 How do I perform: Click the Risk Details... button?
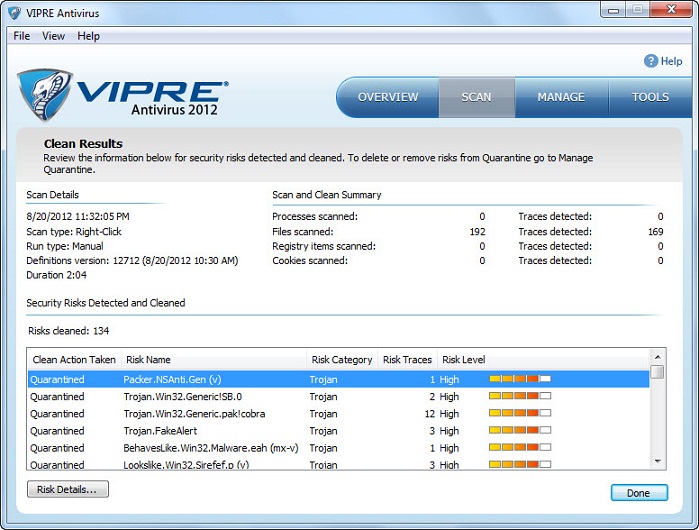[x=67, y=489]
